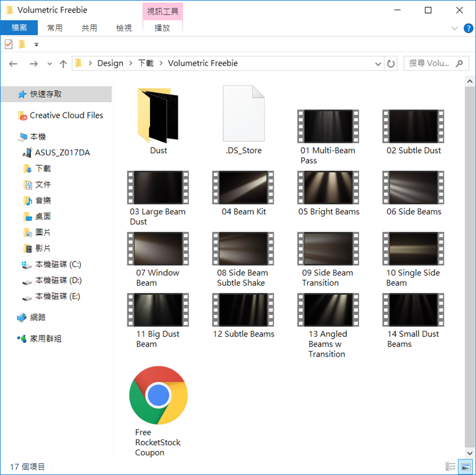Open 音樂 folder in navigation pane
The image size is (476, 475).
point(37,201)
